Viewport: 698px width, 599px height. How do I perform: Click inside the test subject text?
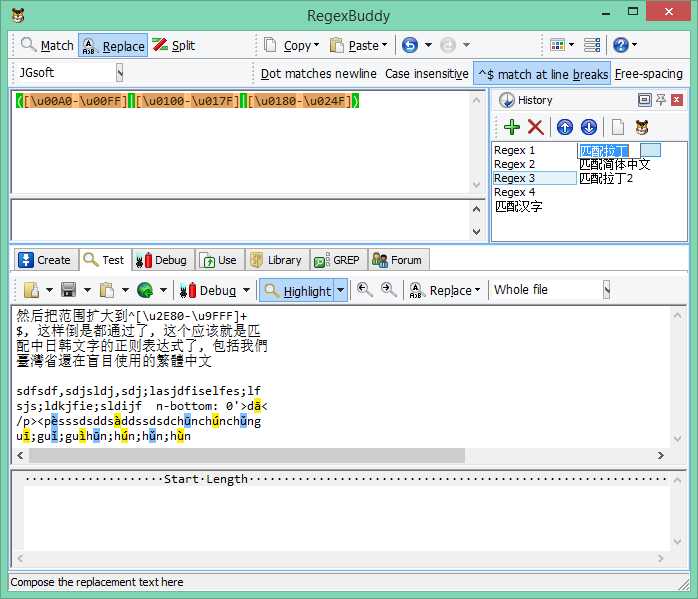pyautogui.click(x=341, y=376)
